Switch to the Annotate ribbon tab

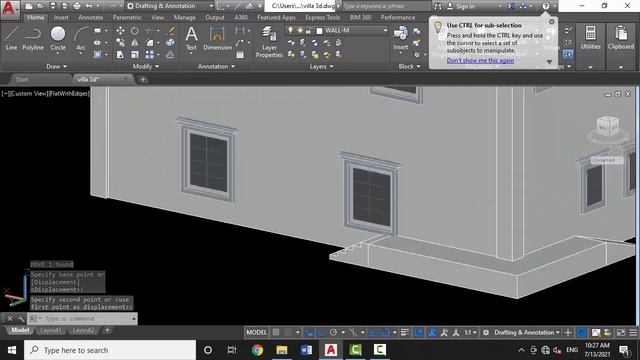coord(91,18)
